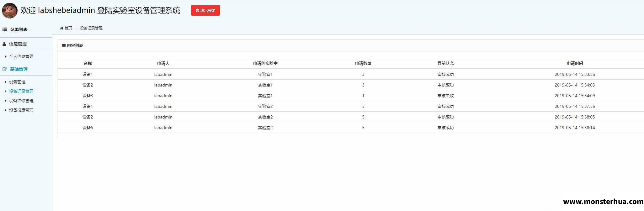
Task: Click 设备2 in the 15:38:05 row
Action: [88, 117]
